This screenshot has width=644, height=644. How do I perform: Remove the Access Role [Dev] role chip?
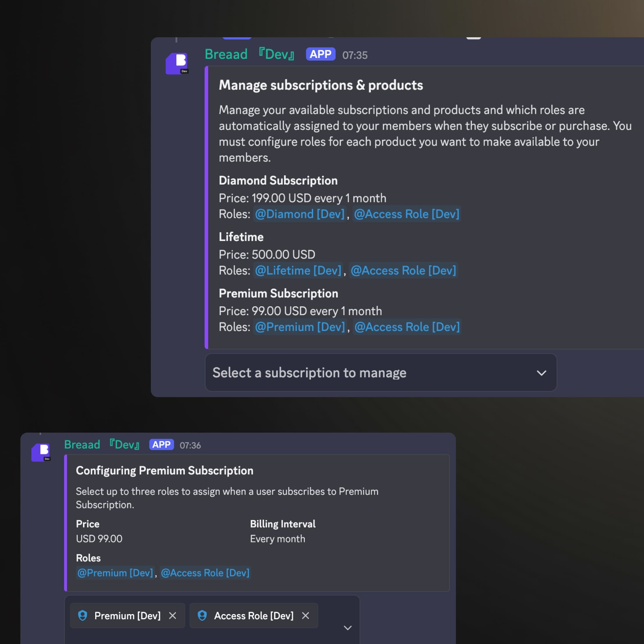tap(305, 616)
